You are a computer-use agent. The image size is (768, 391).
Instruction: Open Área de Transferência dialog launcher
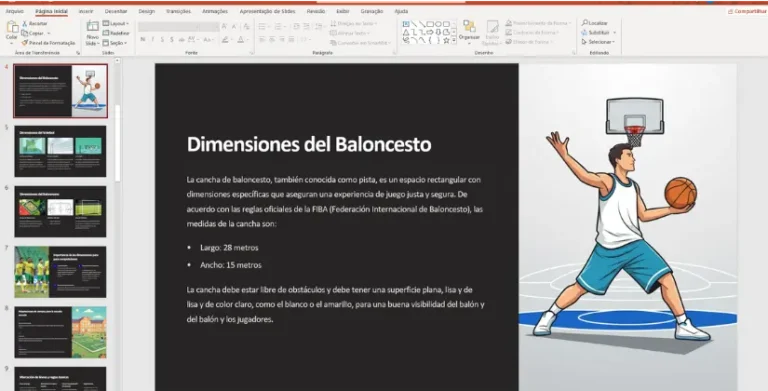(78, 52)
